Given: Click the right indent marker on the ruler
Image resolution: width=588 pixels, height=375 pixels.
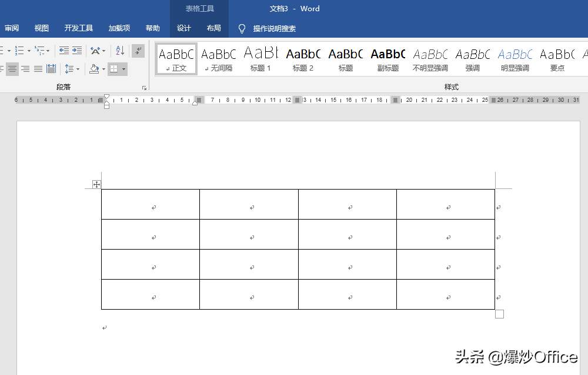Looking at the screenshot, I should [x=195, y=102].
